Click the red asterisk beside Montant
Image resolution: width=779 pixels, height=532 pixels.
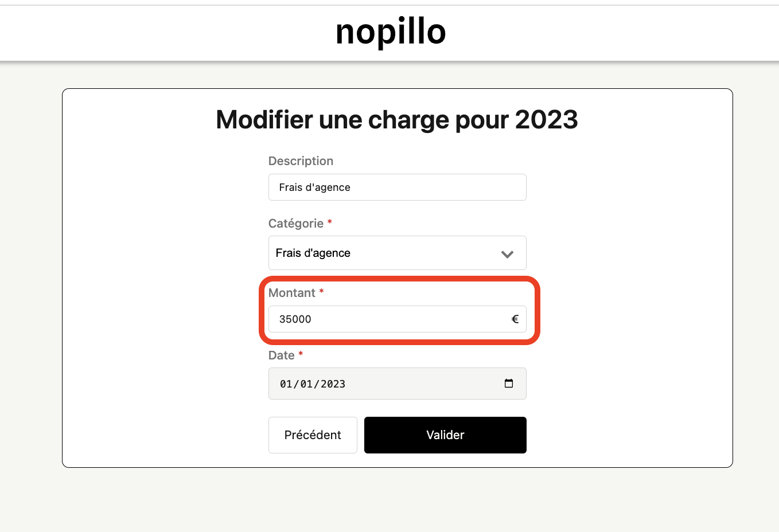coord(322,291)
